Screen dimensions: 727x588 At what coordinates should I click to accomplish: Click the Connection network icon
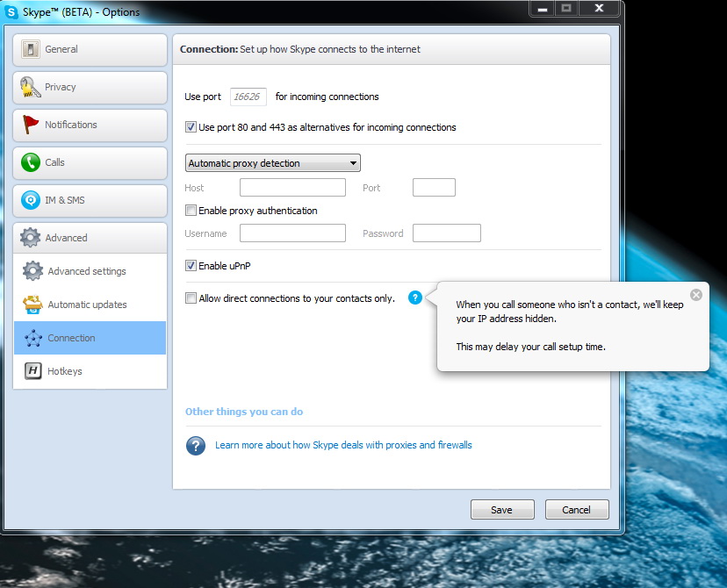click(33, 338)
